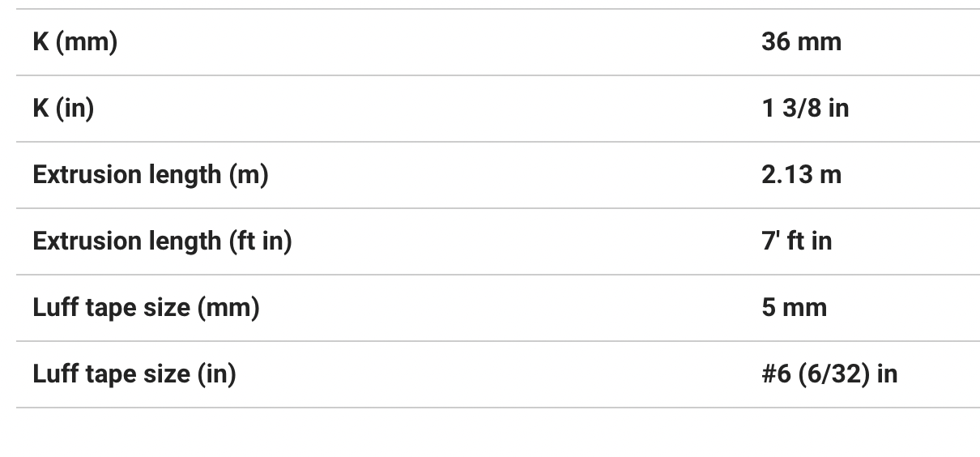
Task: Click the Luff tape size (in) label
Action: [134, 374]
